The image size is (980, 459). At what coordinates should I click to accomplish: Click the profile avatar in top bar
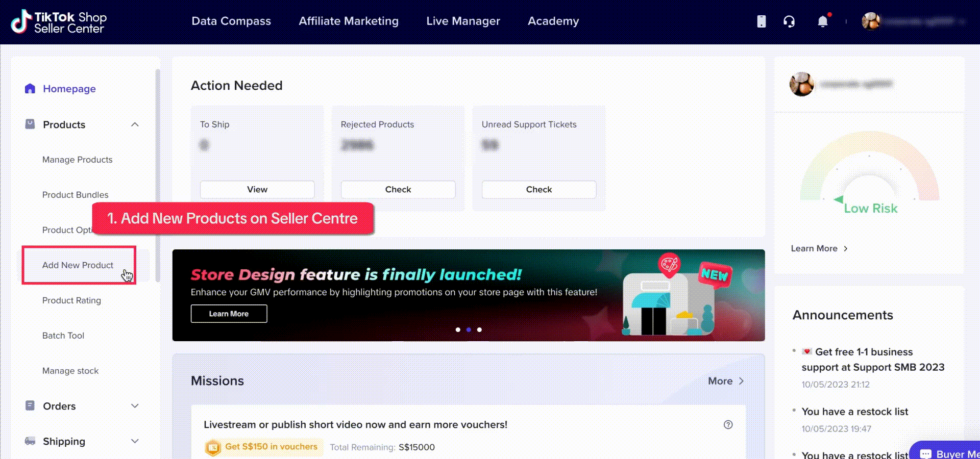click(871, 21)
